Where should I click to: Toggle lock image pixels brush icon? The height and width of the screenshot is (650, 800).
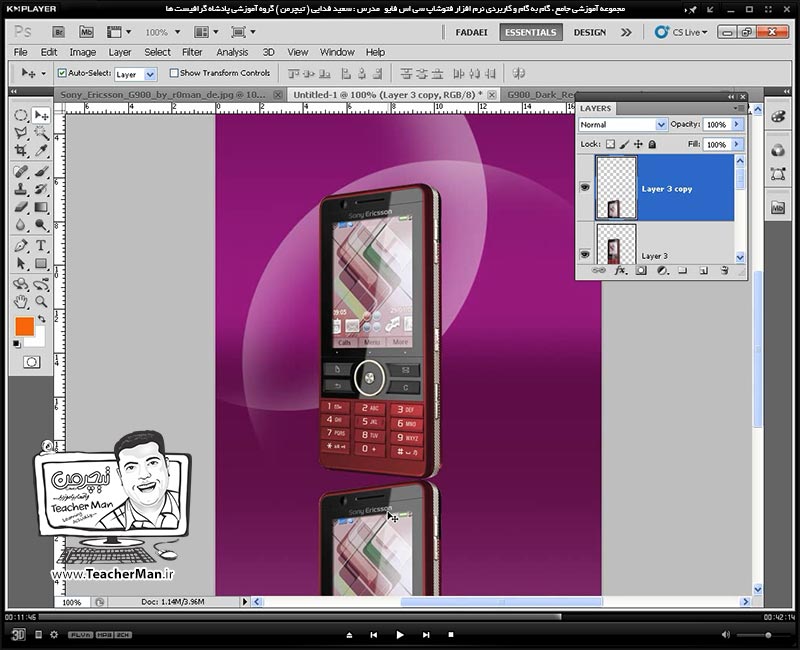(624, 144)
